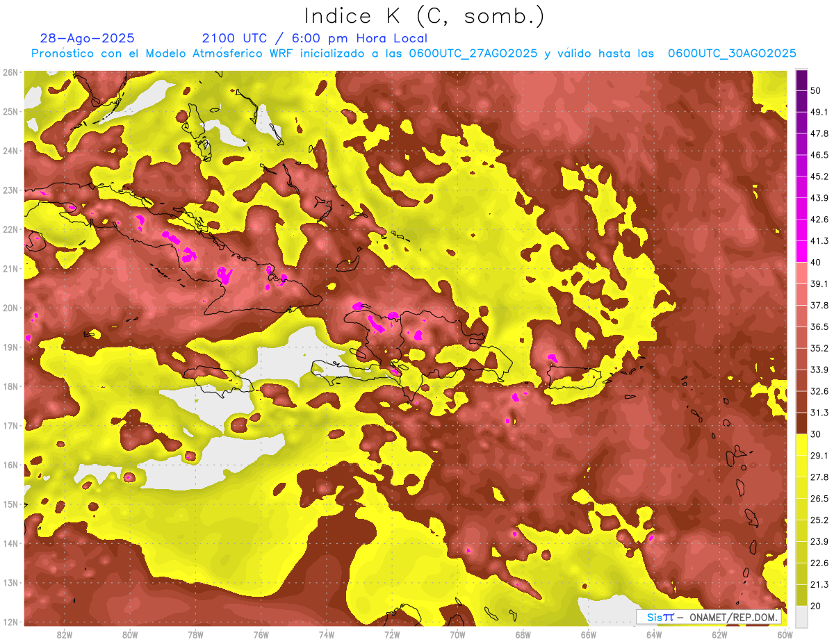Click the colorbar value label 47.8

(819, 133)
